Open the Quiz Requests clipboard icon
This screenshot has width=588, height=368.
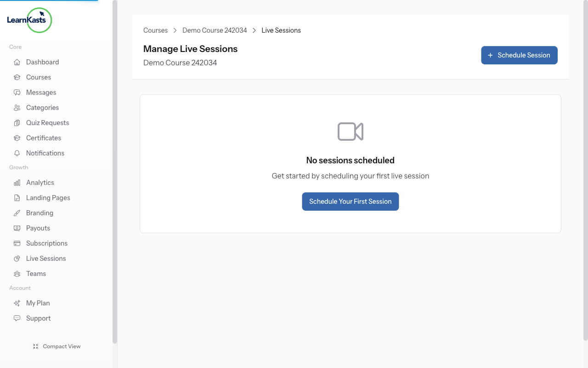coord(17,122)
